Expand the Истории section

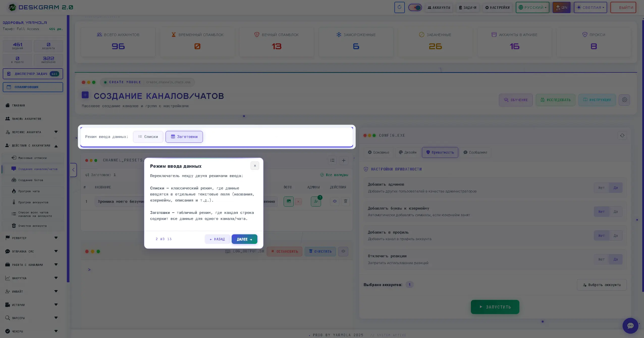pos(32,305)
